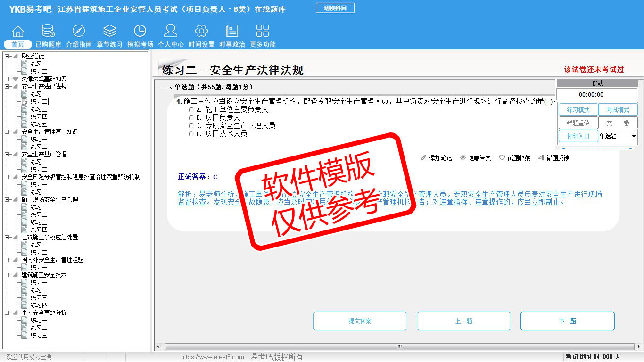This screenshot has height=362, width=644.
Task: Click the 模拟考场 menu label
Action: click(x=140, y=44)
